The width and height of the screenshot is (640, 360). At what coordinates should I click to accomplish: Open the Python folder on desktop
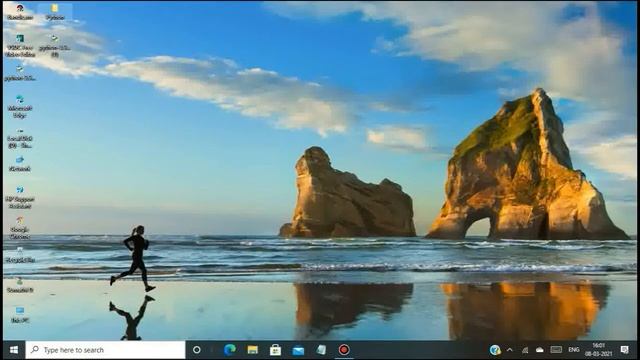[55, 12]
